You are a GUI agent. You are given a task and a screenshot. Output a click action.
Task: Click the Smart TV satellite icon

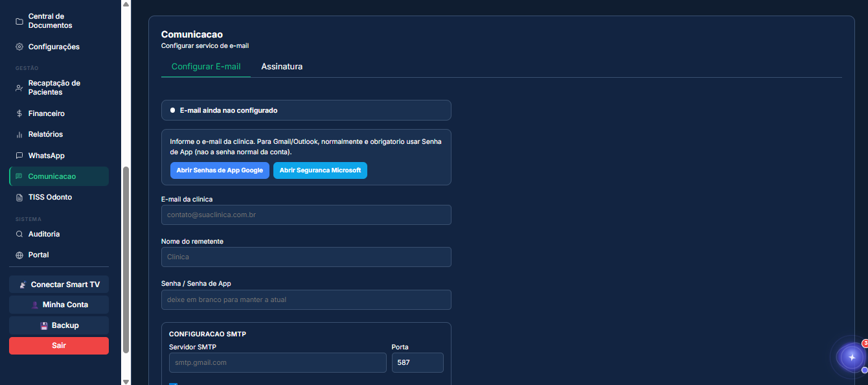[23, 285]
